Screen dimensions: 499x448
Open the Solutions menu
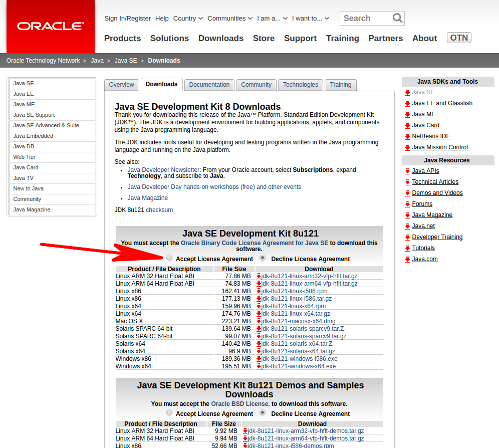click(170, 38)
